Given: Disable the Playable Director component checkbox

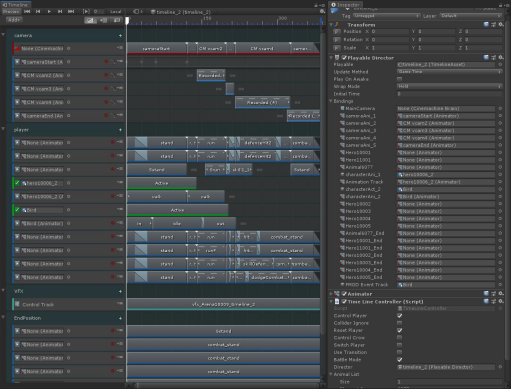Looking at the screenshot, I should [x=344, y=58].
